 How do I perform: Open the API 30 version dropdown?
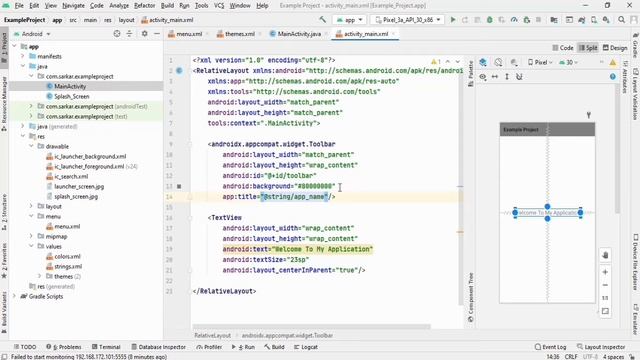(569, 62)
